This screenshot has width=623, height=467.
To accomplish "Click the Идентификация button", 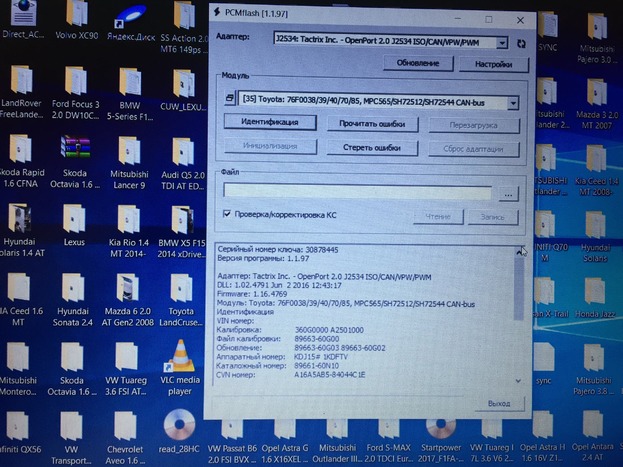I will [x=269, y=123].
